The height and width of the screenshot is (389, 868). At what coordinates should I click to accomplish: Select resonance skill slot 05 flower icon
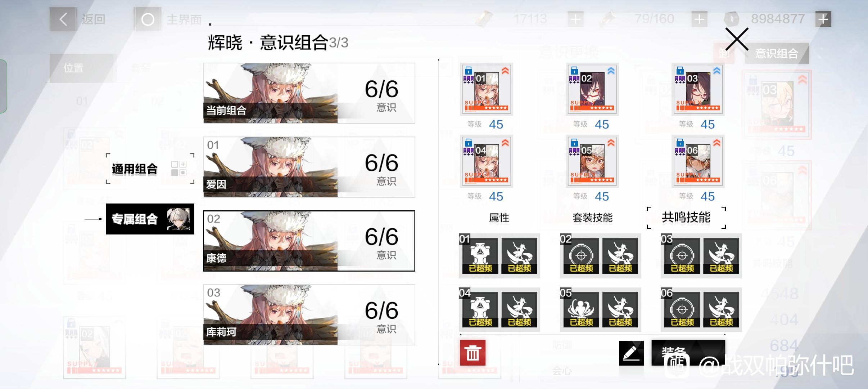[x=581, y=309]
